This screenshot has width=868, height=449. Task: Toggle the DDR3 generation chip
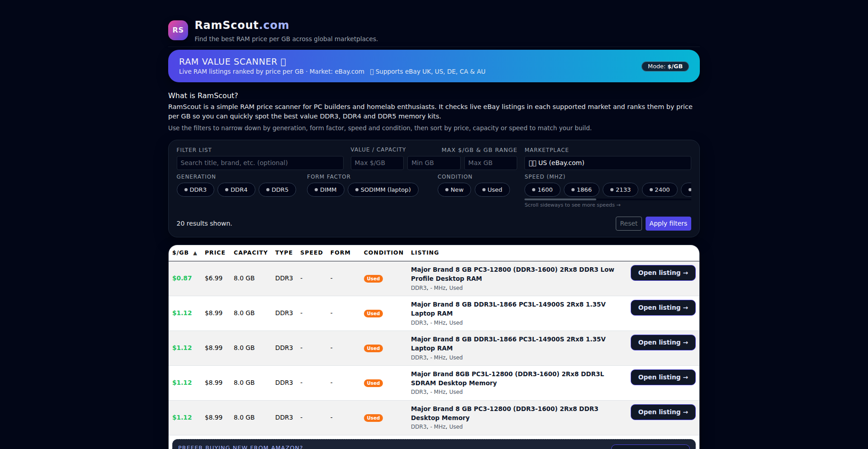[195, 190]
